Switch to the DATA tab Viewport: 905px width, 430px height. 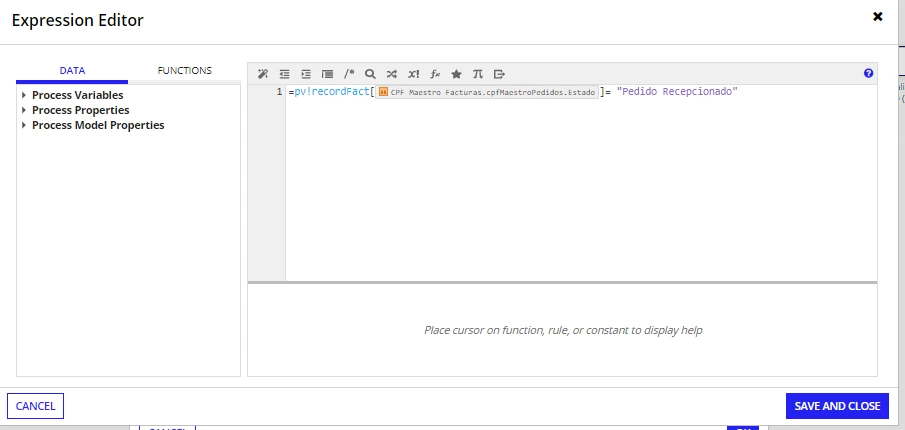pos(72,70)
